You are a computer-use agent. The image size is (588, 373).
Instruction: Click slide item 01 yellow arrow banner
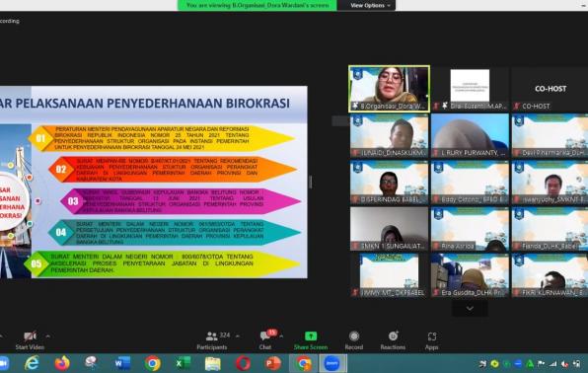click(161, 138)
